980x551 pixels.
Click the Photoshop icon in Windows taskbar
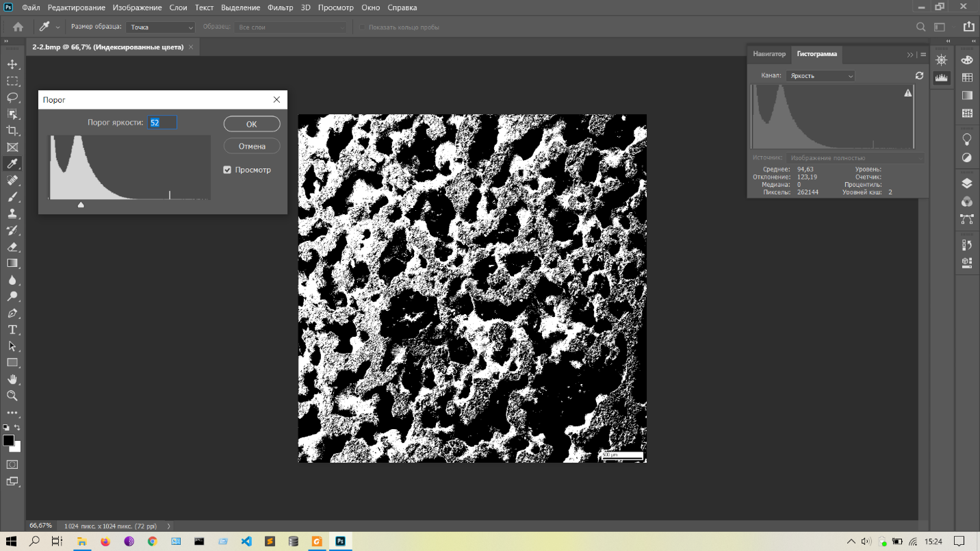(340, 541)
